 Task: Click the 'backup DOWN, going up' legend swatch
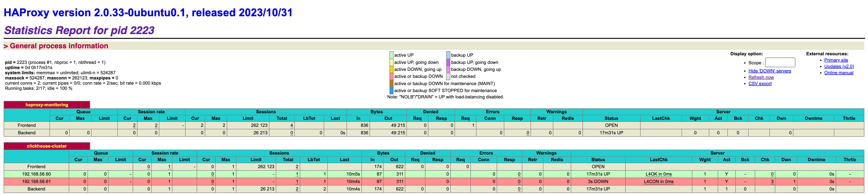[x=448, y=69]
